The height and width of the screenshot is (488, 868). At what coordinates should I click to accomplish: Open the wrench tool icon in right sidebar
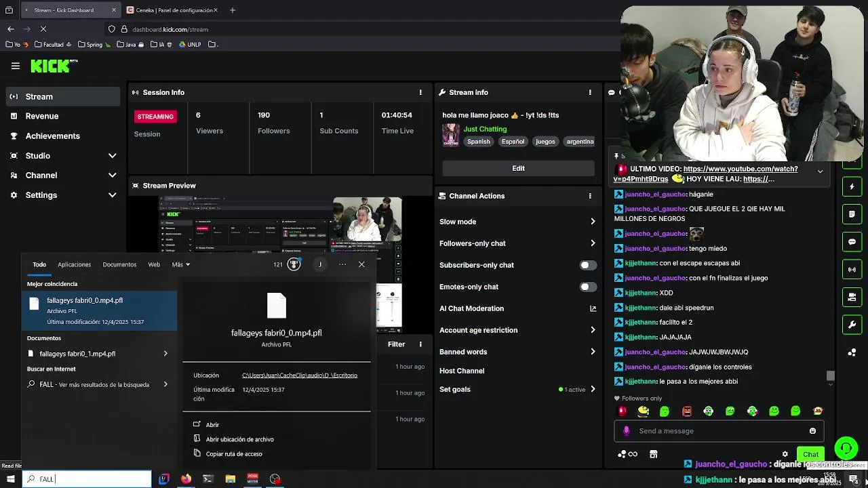click(852, 325)
